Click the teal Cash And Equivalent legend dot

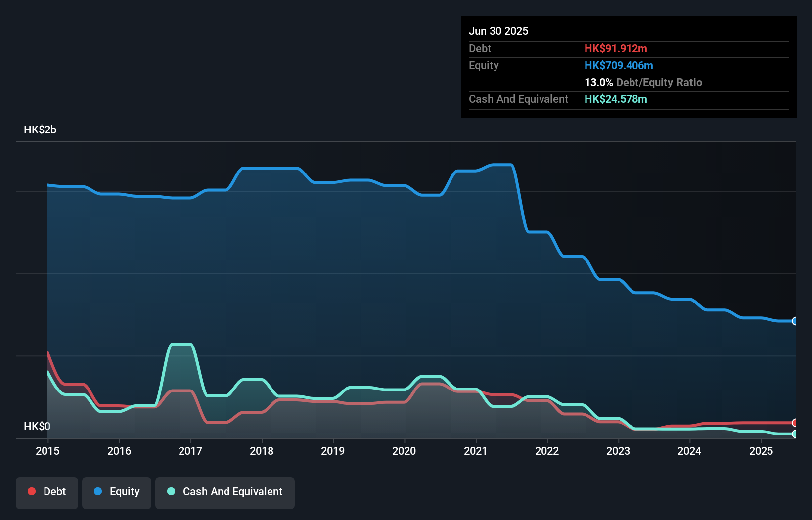point(171,491)
